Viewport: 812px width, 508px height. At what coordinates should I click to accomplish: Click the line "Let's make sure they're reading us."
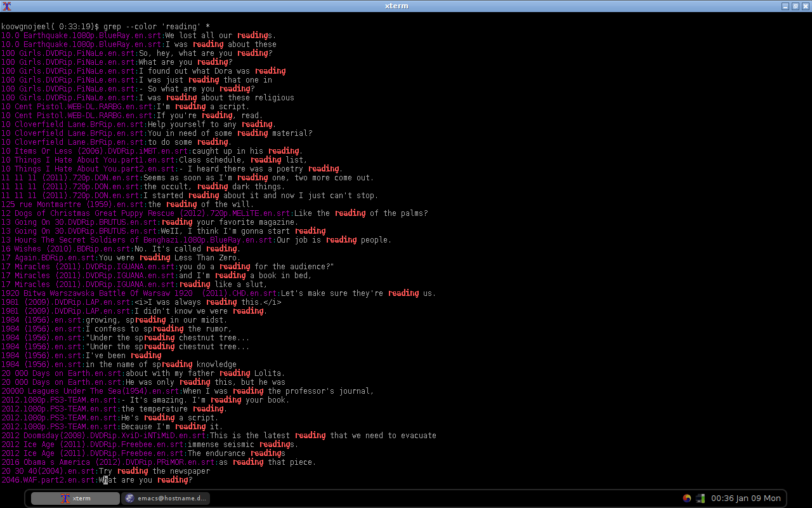(359, 293)
